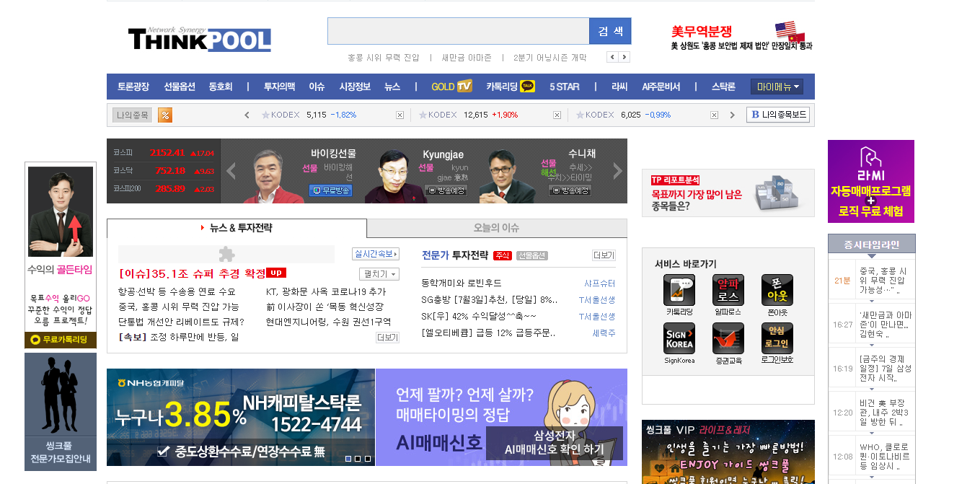Screen dimensions: 980x484
Task: Click the 무료카톡리딩 button on the left banner
Action: [61, 340]
